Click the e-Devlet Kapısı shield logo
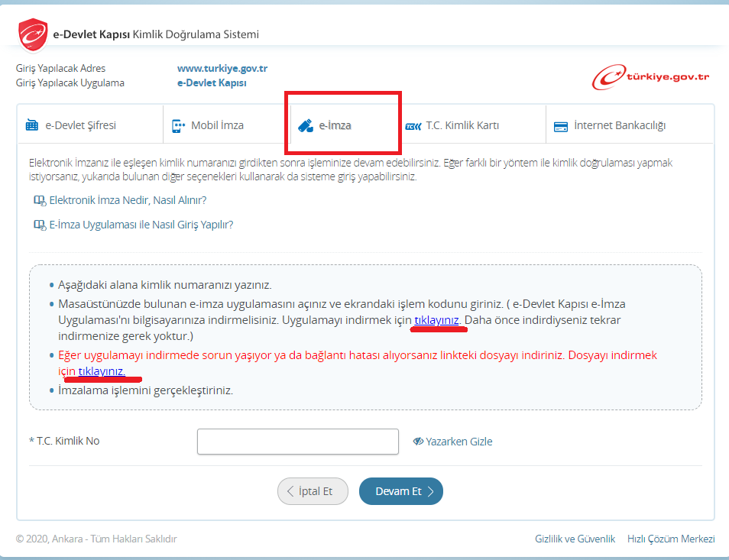 [33, 34]
